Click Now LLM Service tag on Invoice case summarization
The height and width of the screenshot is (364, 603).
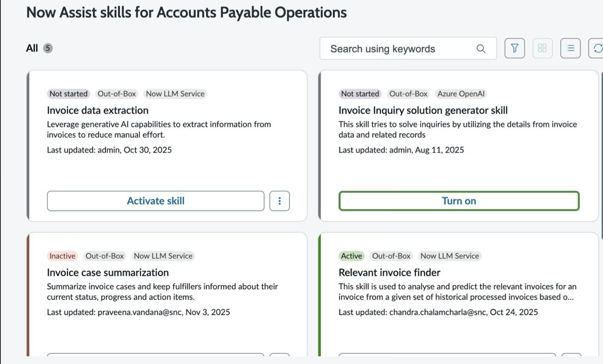pos(163,256)
